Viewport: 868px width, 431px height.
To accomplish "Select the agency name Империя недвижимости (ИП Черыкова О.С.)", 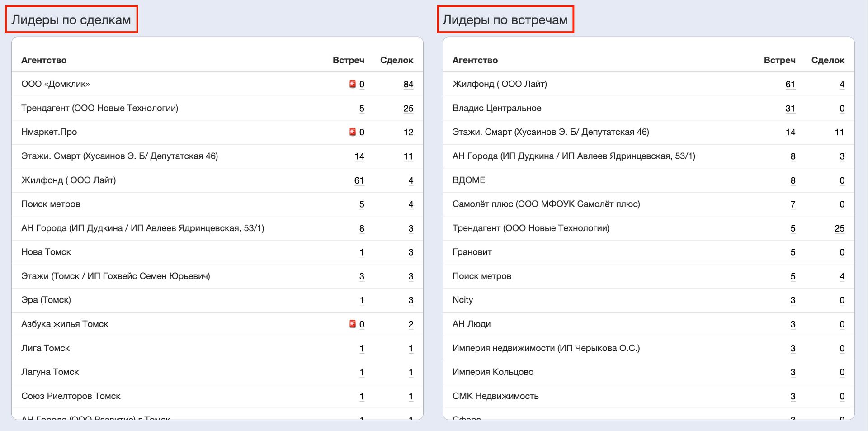I will pyautogui.click(x=546, y=348).
